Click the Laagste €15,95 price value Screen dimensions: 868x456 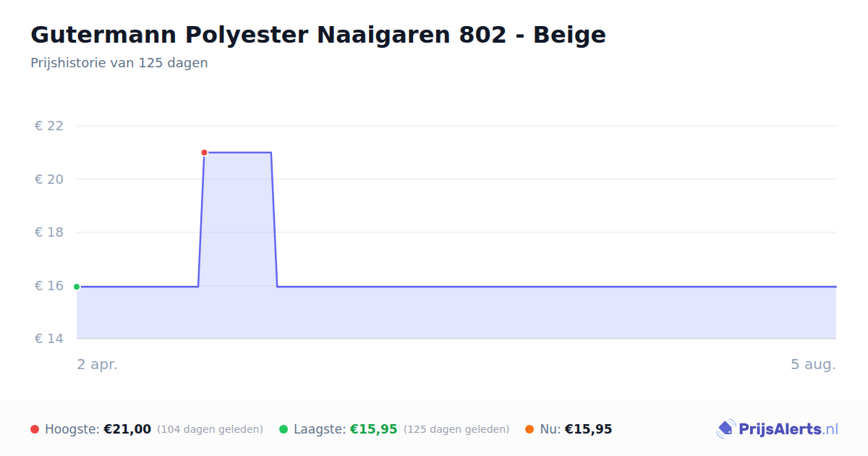pos(374,429)
